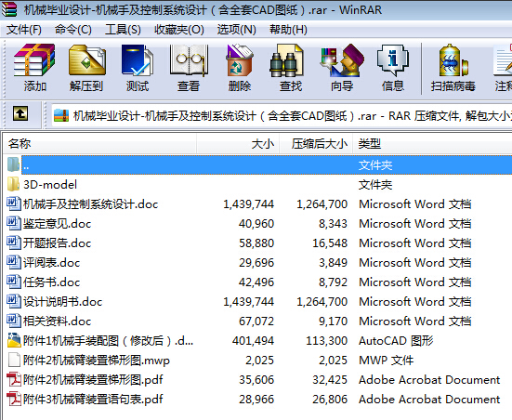Viewport: 512px width, 420px height.
Task: Click Word icon of 设计说明书.doc
Action: tap(13, 301)
